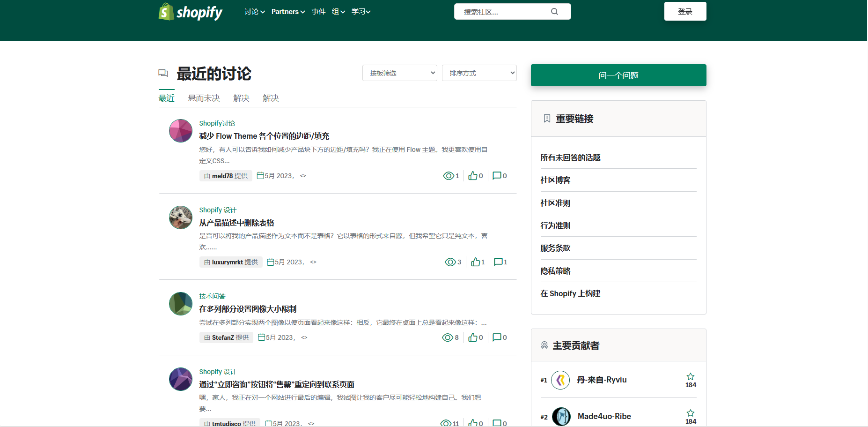Open luxurymrkt author profile link

coord(228,262)
